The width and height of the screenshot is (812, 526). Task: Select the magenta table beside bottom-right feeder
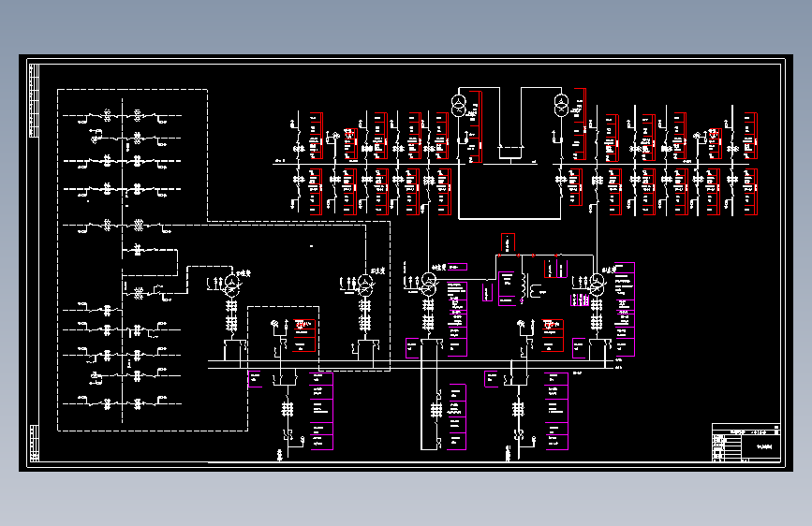[x=556, y=412]
